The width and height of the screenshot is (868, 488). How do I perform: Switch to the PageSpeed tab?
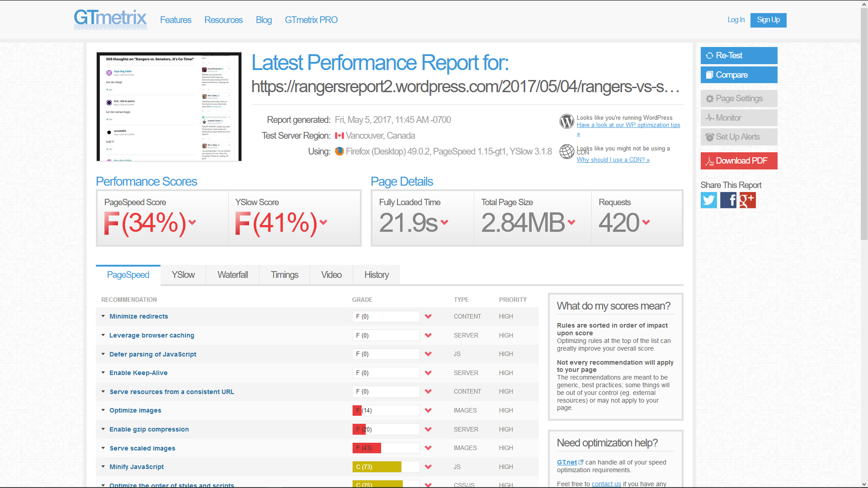click(x=128, y=275)
